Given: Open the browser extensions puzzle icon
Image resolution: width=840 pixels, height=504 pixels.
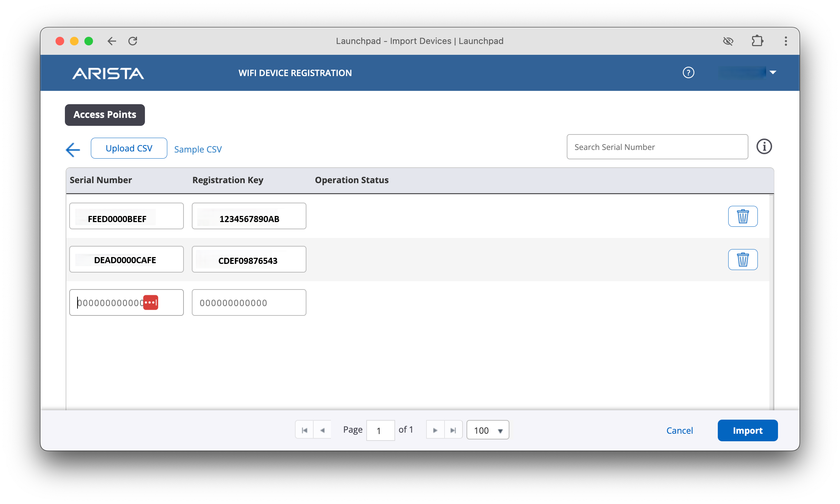Looking at the screenshot, I should [x=757, y=41].
